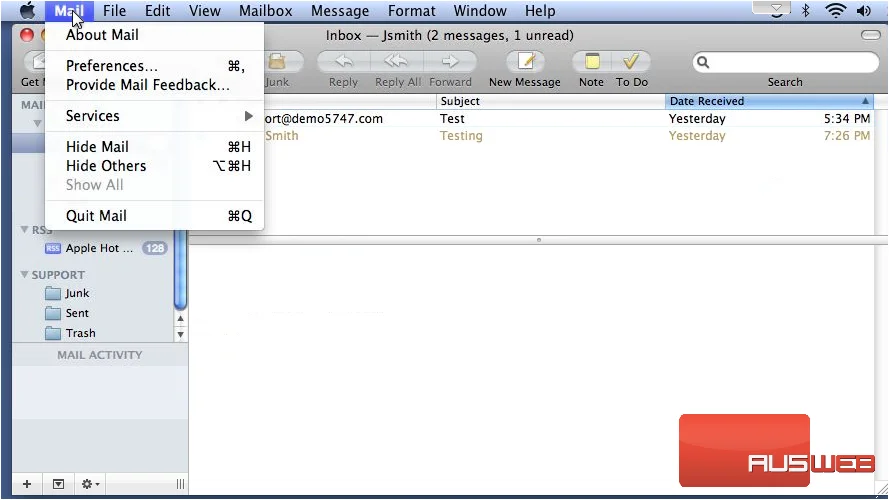Click the mail activity toggle icon
The width and height of the screenshot is (889, 500).
tap(58, 484)
